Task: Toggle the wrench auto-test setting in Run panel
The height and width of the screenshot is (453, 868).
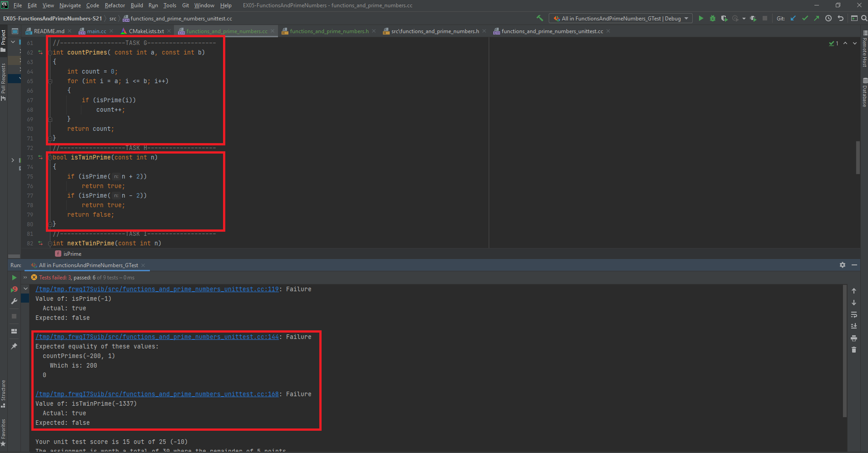Action: coord(14,301)
